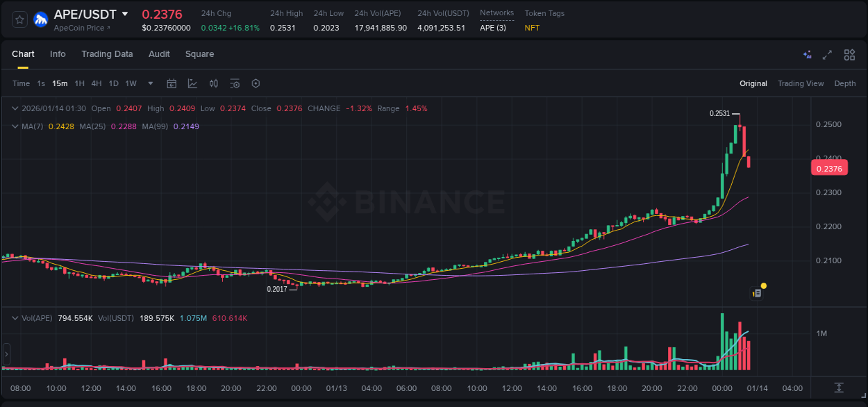Click the fullscreen expand arrows icon

click(827, 54)
